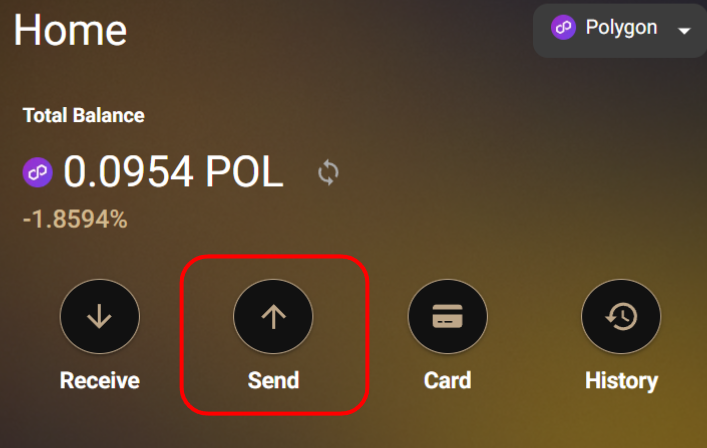Click the Card label
The width and height of the screenshot is (707, 448).
coord(447,380)
